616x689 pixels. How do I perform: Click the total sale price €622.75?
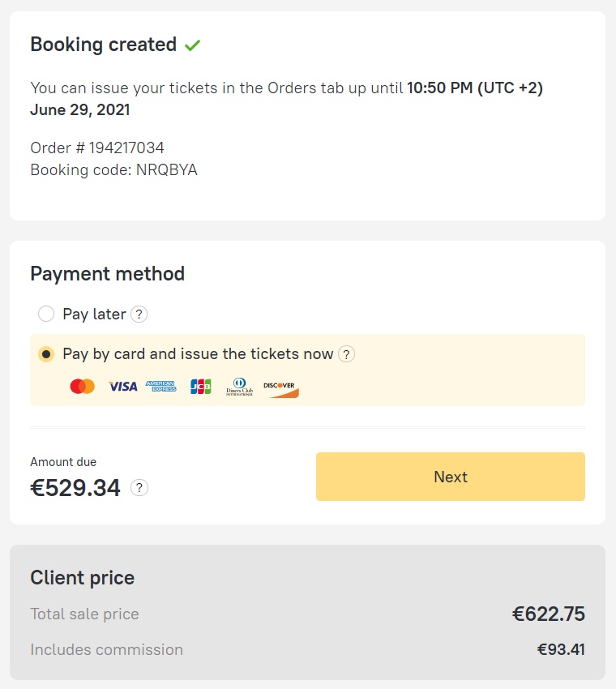pyautogui.click(x=549, y=614)
